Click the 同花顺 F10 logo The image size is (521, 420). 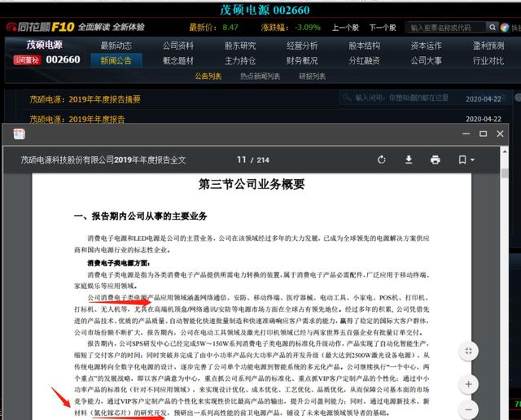pos(41,27)
